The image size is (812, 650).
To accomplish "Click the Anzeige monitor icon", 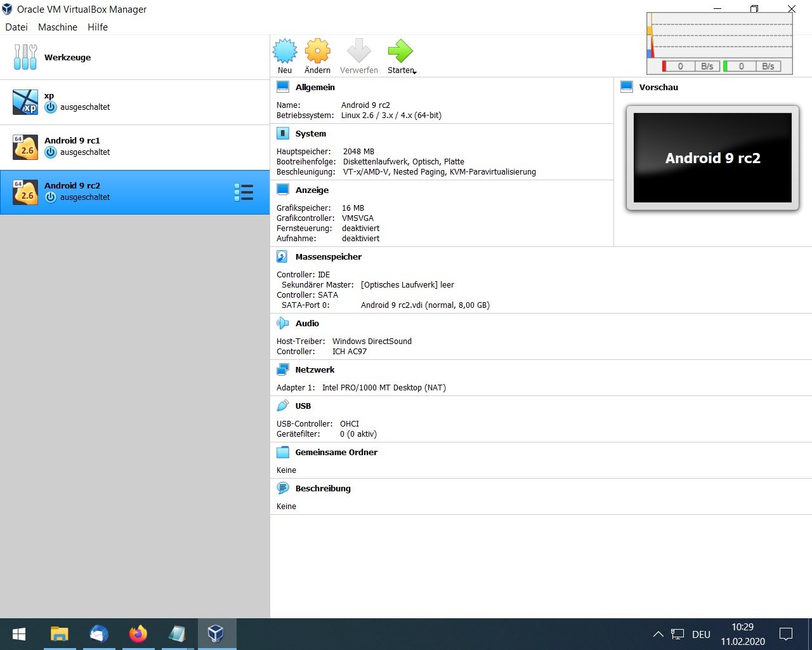I will point(283,190).
